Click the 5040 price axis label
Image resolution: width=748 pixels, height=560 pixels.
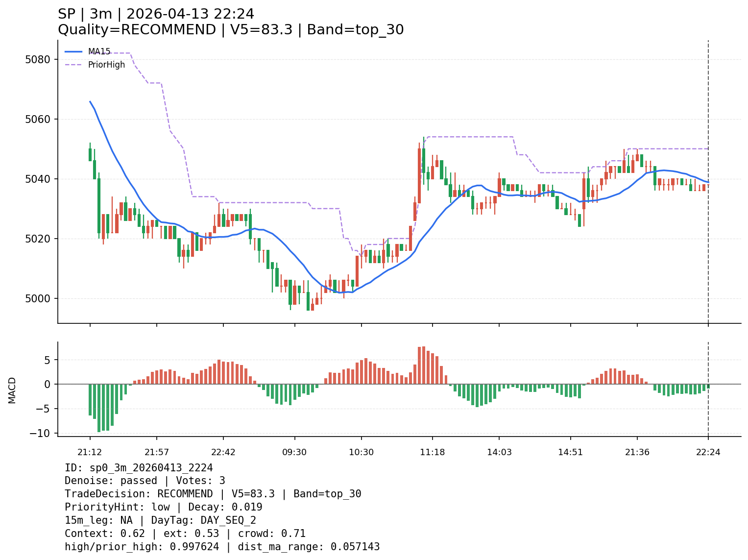38,179
